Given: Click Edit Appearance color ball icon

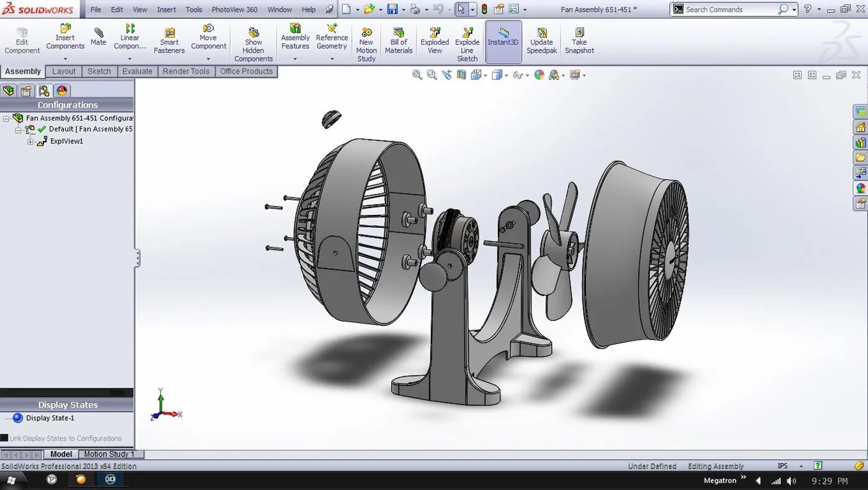Looking at the screenshot, I should pyautogui.click(x=539, y=75).
